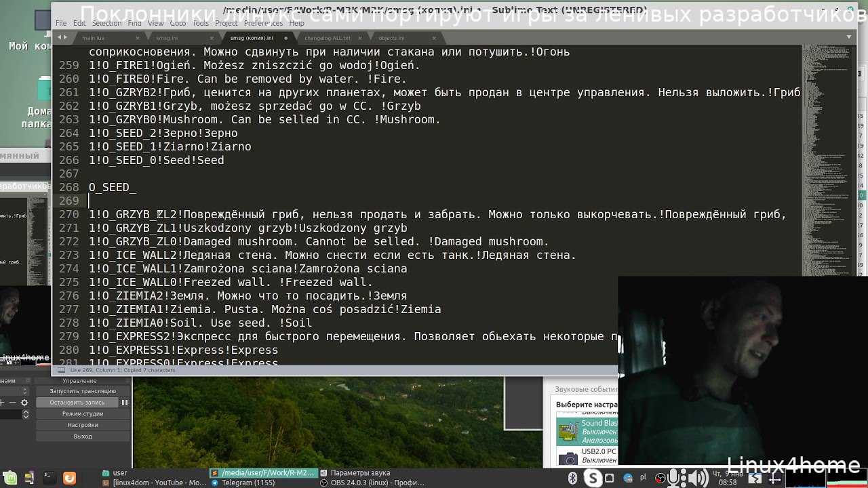
Task: Open the Selection menu
Action: pyautogui.click(x=106, y=23)
